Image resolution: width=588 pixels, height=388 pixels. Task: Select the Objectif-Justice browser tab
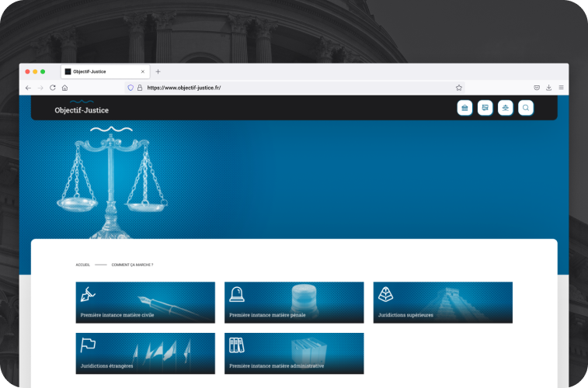tap(106, 71)
